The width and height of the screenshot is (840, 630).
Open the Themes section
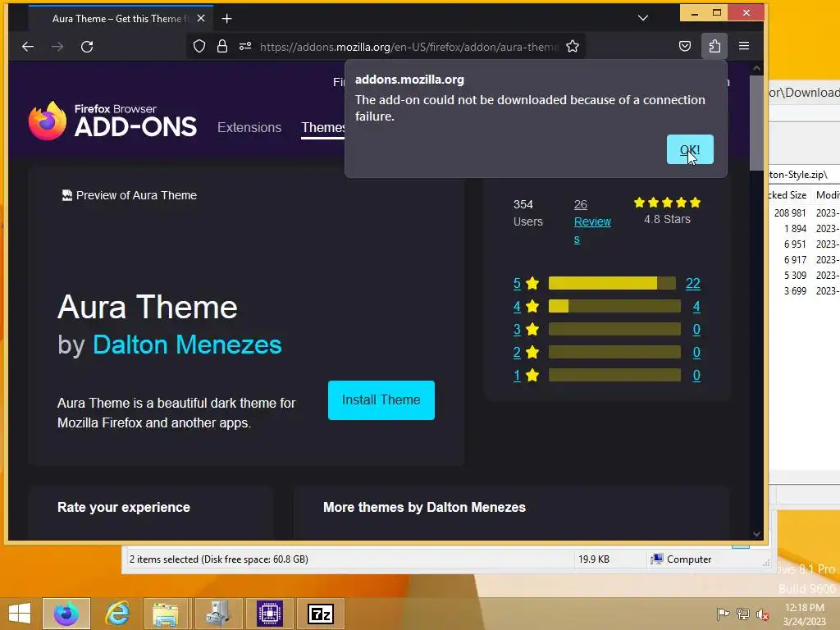pos(323,127)
